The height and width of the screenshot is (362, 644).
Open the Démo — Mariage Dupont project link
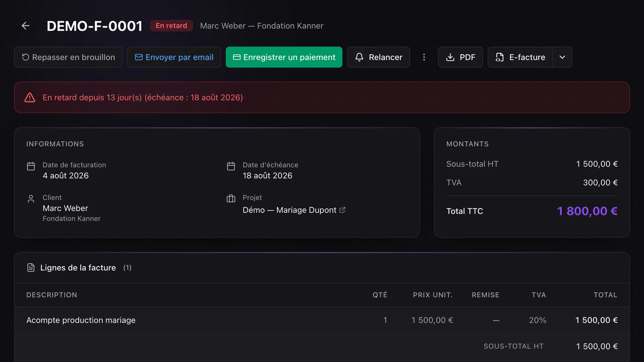click(289, 210)
